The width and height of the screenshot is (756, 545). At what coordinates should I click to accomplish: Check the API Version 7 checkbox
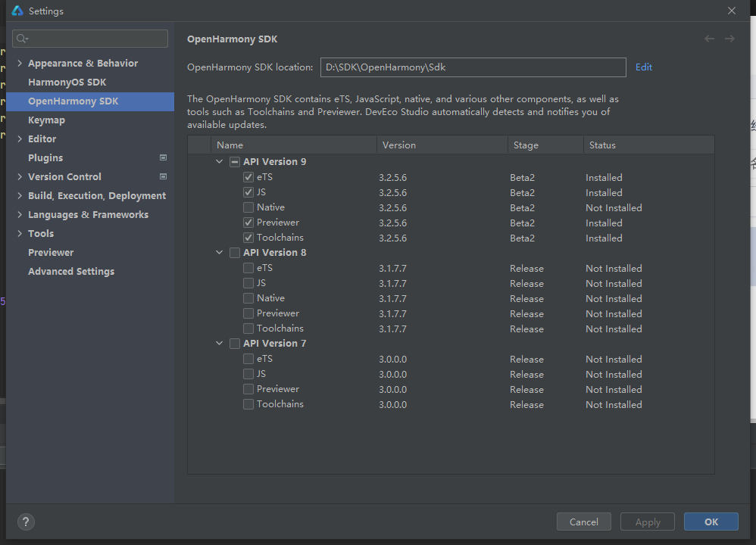[235, 344]
